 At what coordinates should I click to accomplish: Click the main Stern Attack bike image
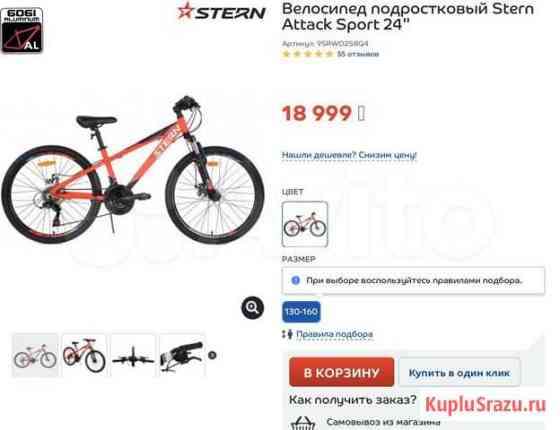coord(132,170)
